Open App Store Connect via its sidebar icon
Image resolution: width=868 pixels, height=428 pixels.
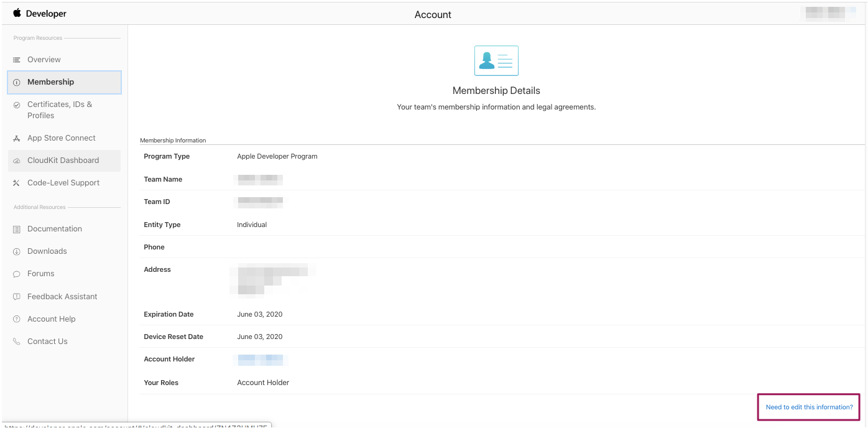[15, 137]
